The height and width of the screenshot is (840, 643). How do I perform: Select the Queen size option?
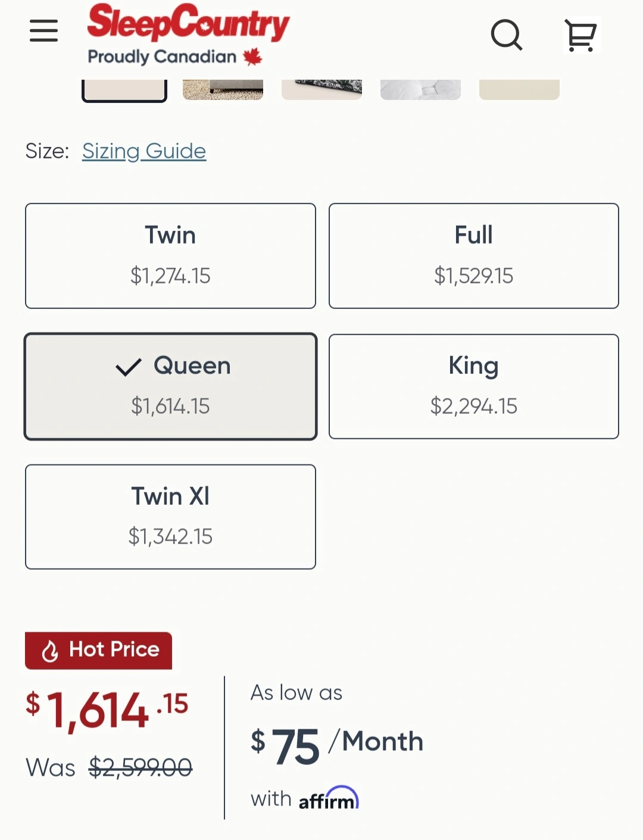tap(170, 386)
